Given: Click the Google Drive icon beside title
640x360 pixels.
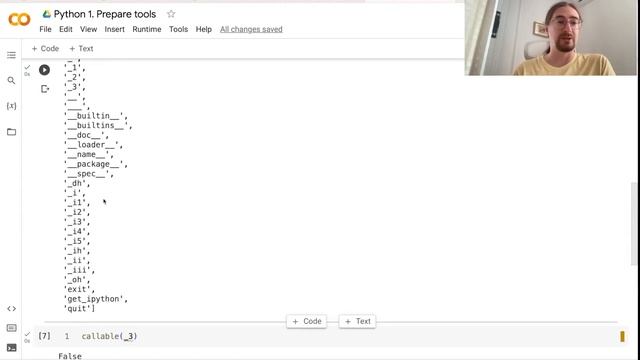Looking at the screenshot, I should (x=47, y=14).
